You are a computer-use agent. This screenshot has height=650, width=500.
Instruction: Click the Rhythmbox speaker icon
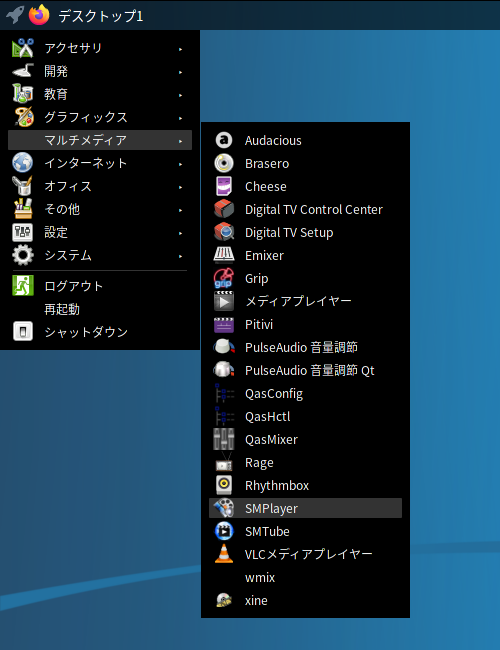(224, 485)
